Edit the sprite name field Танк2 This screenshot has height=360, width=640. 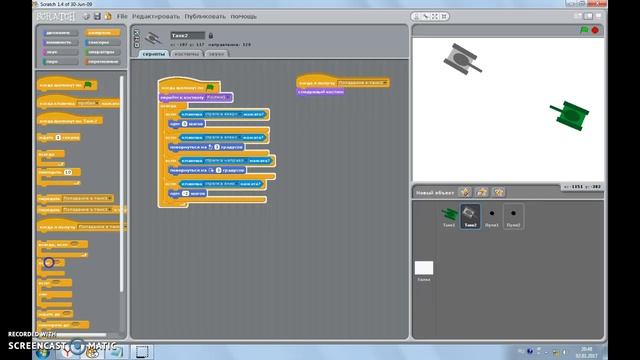[x=187, y=36]
